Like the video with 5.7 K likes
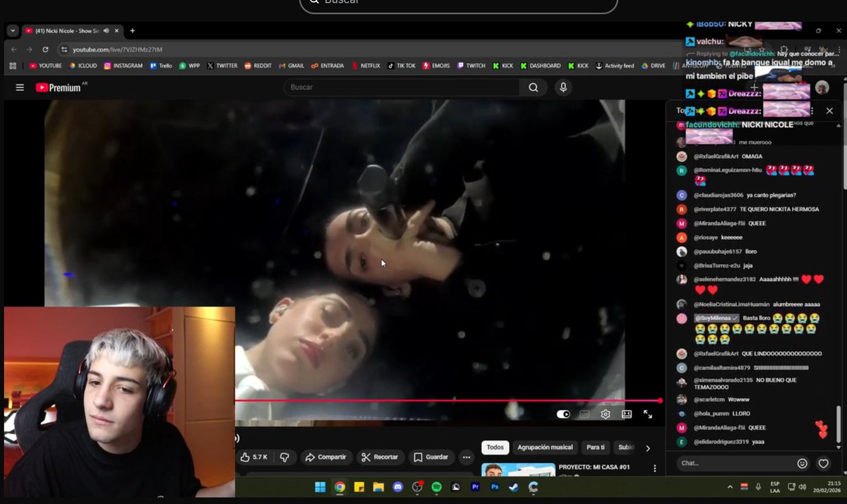Image resolution: width=847 pixels, height=504 pixels. [254, 457]
